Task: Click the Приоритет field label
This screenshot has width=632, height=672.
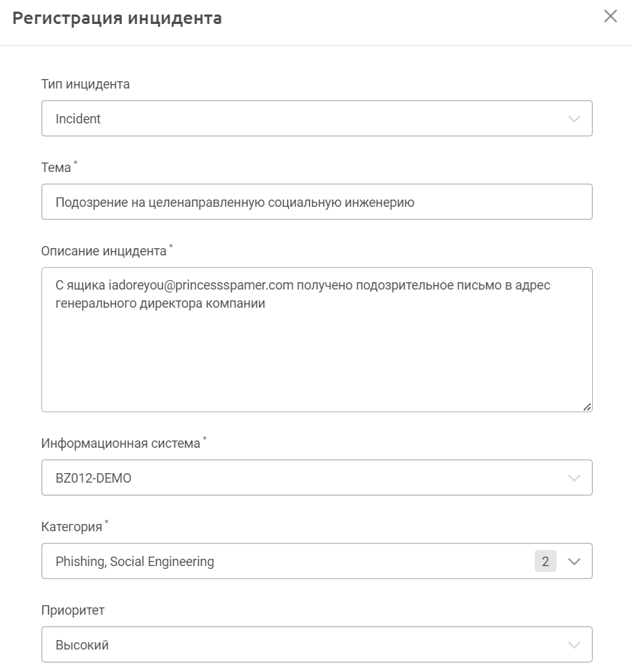Action: [x=73, y=610]
